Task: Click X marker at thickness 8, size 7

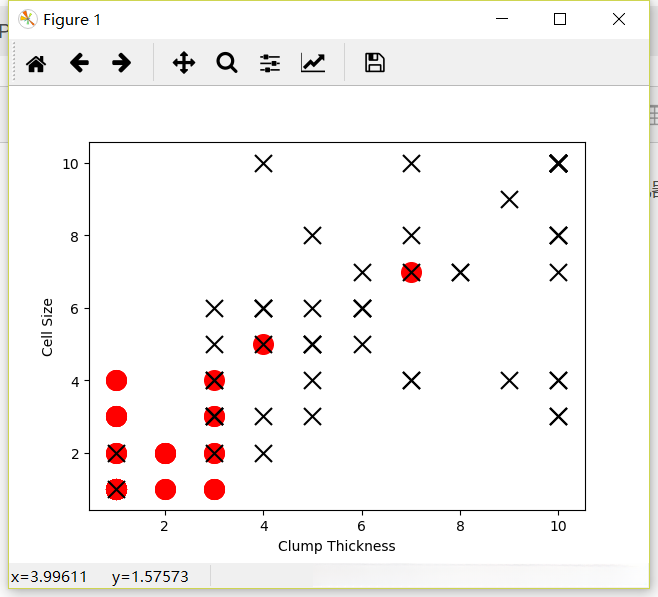Action: pos(460,273)
